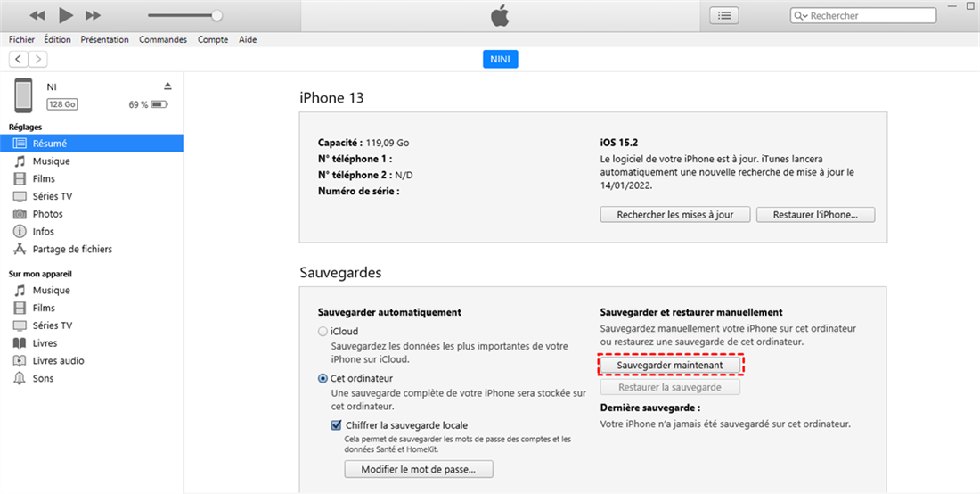The height and width of the screenshot is (494, 980).
Task: Toggle Chiffrer la sauvegarde locale
Action: [x=337, y=425]
